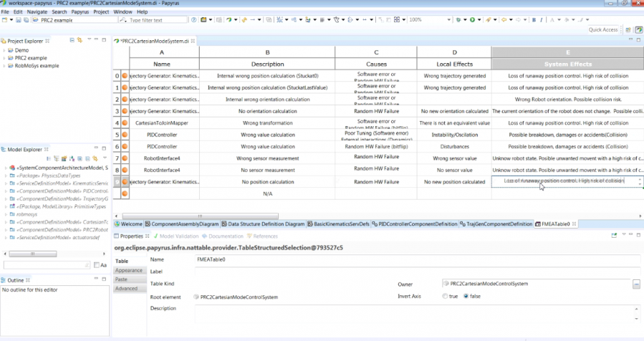Open the Appearance section in Properties
The height and width of the screenshot is (341, 644).
129,270
